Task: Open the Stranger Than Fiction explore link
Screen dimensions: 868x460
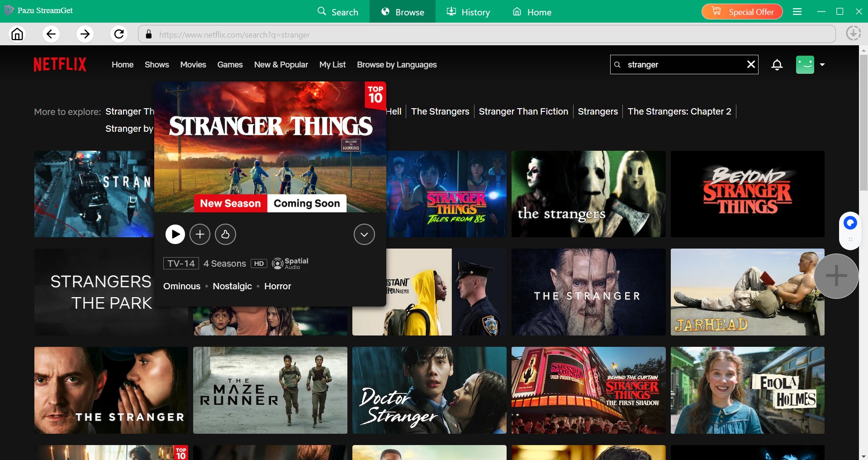Action: pos(523,111)
